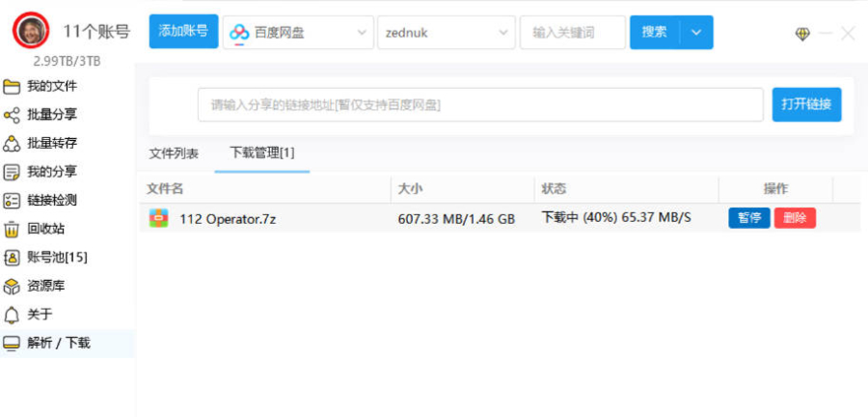
Task: Expand the arrow next to 搜索 button
Action: point(696,33)
